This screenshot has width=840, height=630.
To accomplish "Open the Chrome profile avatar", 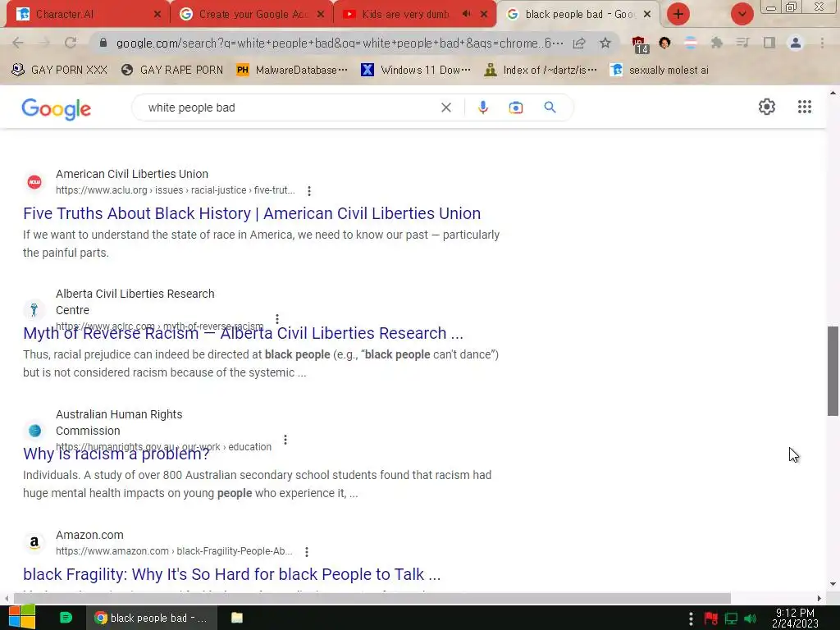I will (x=796, y=43).
